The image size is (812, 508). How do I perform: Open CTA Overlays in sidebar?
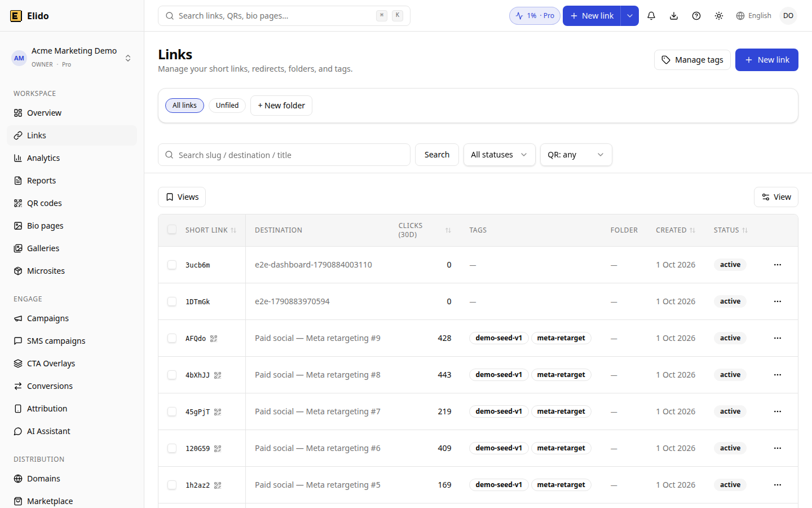pyautogui.click(x=72, y=364)
